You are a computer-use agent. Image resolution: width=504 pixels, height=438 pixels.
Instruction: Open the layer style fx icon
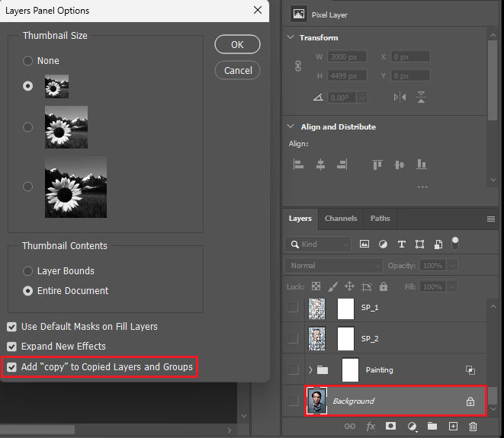click(371, 427)
